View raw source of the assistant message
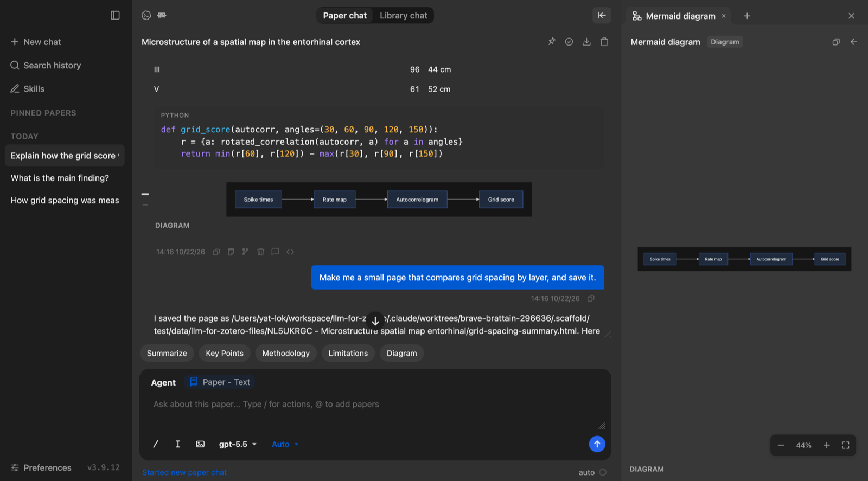Screen dimensions: 868x481 [290, 252]
